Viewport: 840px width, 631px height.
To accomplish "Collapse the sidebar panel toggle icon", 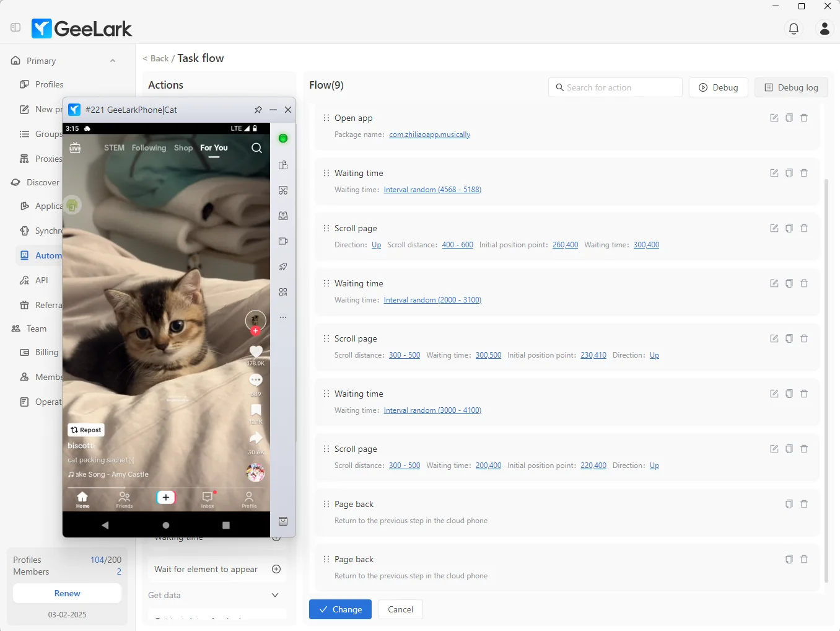I will [15, 27].
